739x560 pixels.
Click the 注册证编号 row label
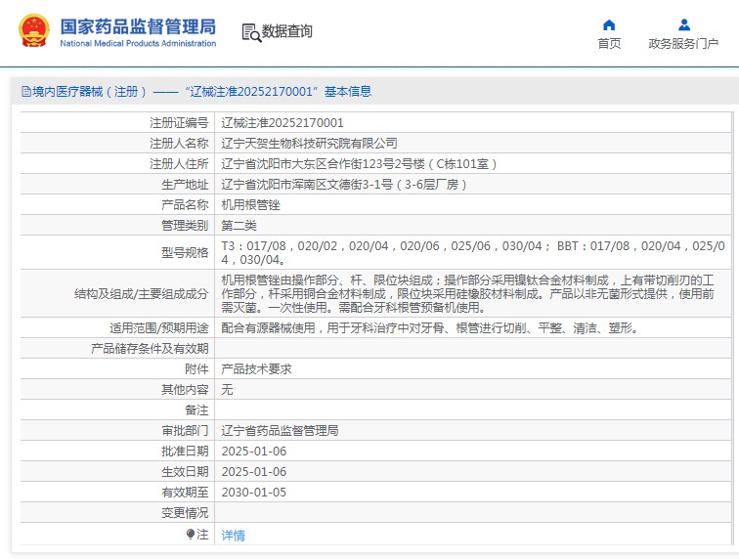[x=179, y=123]
